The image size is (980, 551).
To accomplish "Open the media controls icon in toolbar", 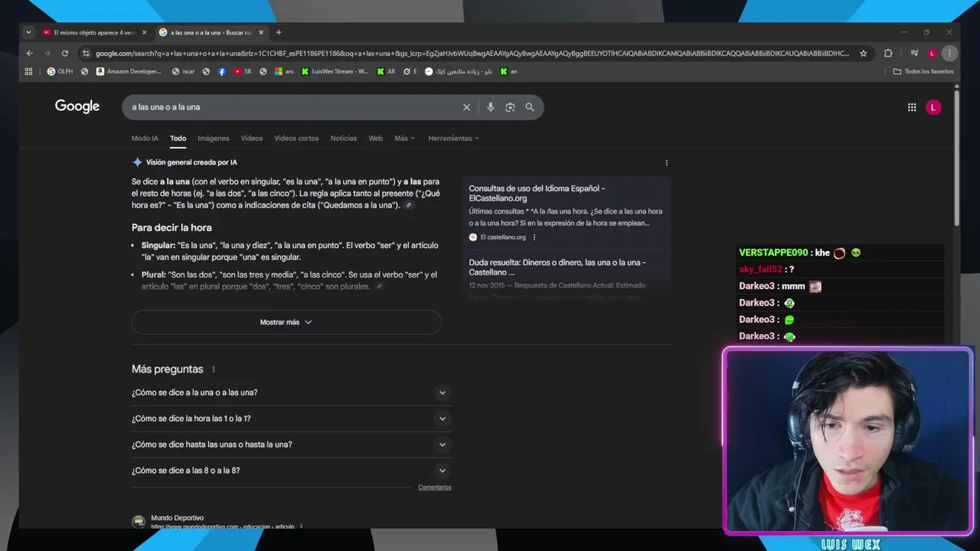I will pos(914,53).
